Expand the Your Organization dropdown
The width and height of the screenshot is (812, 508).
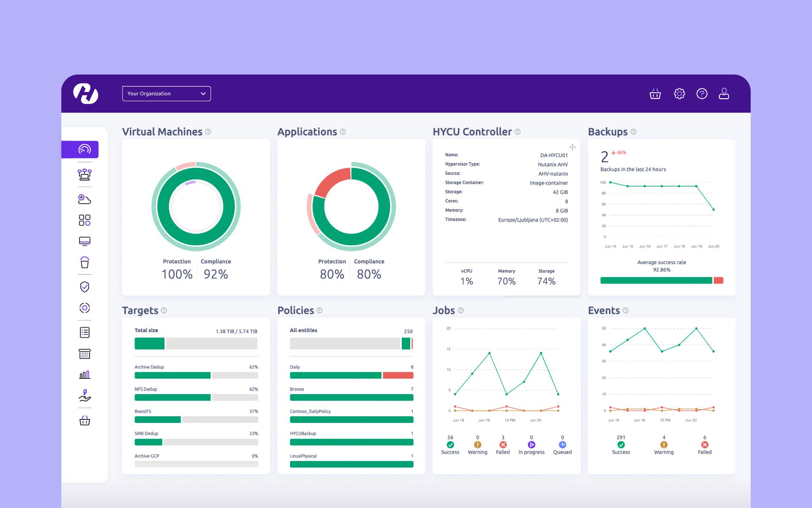coord(167,94)
